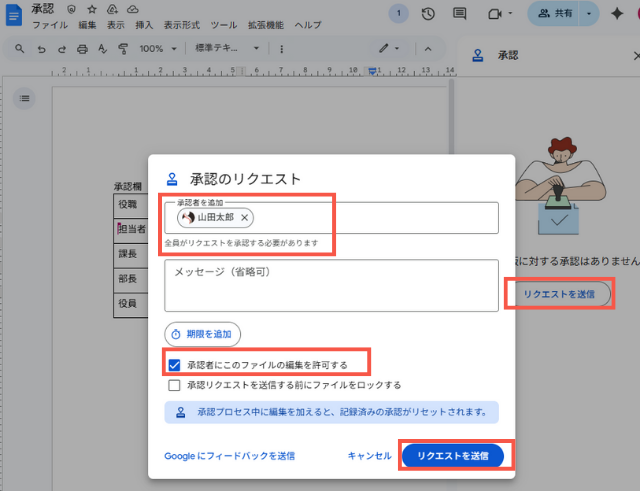The height and width of the screenshot is (492, 640).
Task: Click the undo arrow in toolbar
Action: point(40,49)
